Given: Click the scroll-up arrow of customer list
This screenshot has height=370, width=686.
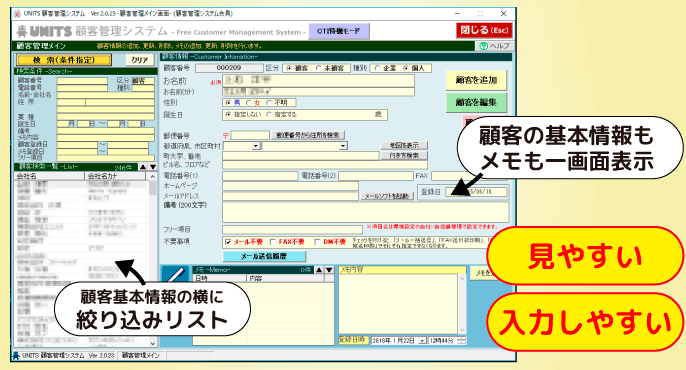Looking at the screenshot, I should tap(152, 176).
